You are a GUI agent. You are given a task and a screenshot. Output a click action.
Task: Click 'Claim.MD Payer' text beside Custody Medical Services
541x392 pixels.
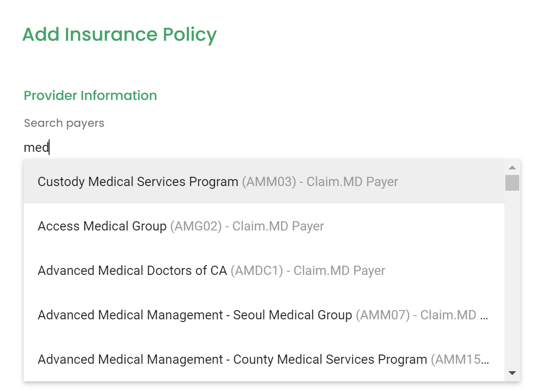tap(352, 182)
